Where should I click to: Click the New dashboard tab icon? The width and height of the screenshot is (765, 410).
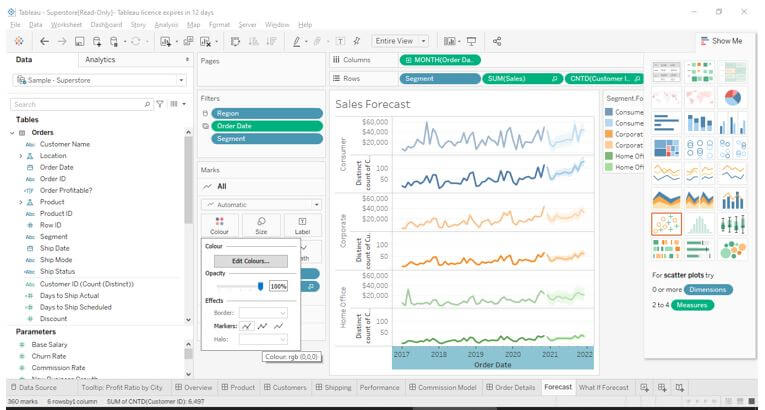click(x=662, y=388)
